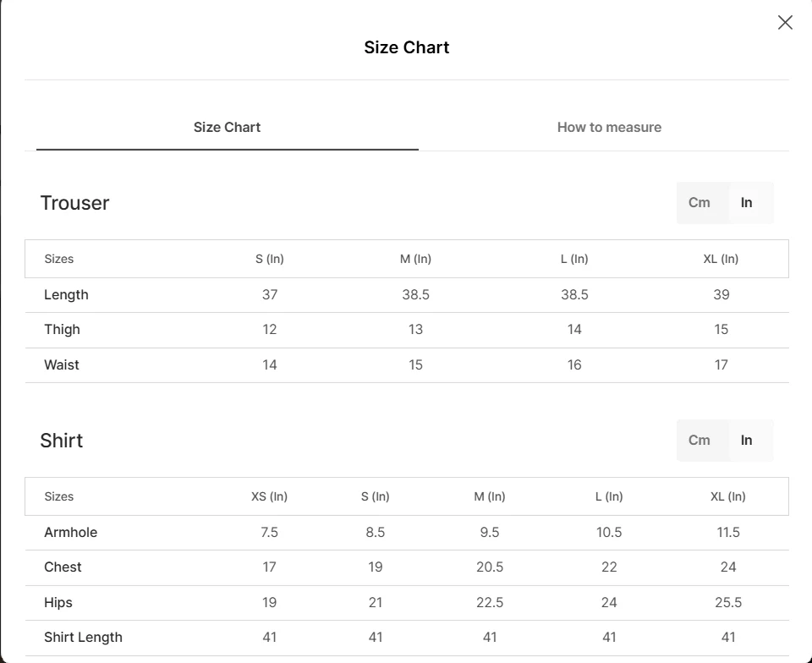Click the Chest row label
The image size is (812, 663).
[x=63, y=567]
